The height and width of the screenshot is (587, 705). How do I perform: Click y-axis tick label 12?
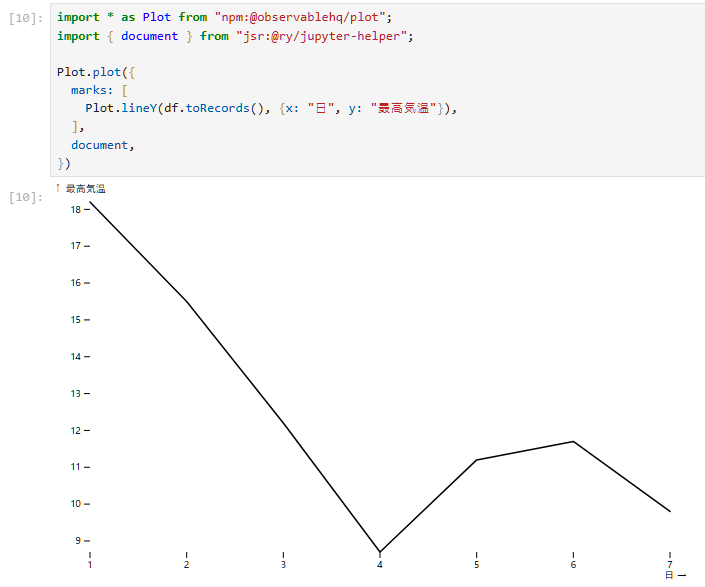coord(76,431)
